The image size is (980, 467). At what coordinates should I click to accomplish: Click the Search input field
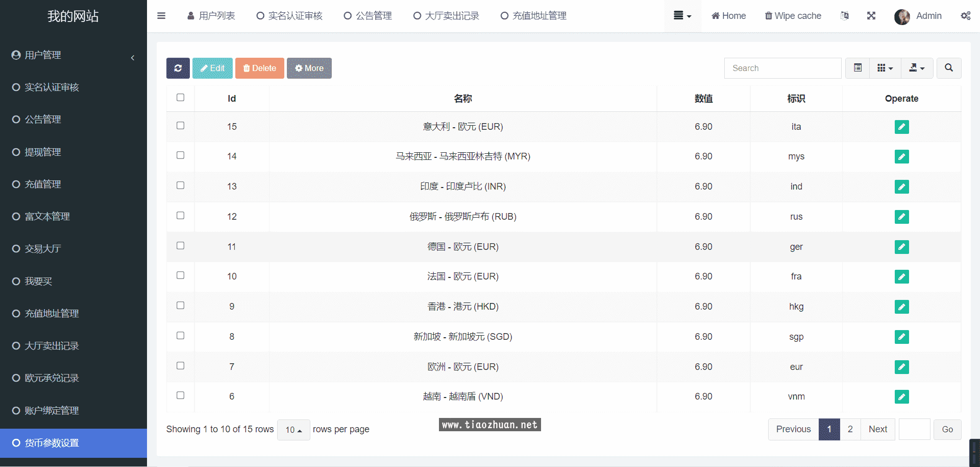tap(782, 68)
